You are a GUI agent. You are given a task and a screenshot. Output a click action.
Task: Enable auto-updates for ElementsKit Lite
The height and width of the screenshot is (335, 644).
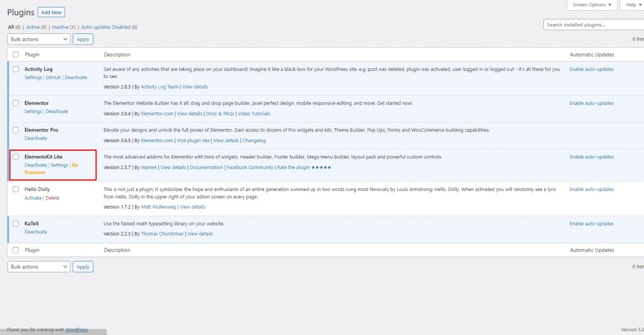(x=591, y=157)
